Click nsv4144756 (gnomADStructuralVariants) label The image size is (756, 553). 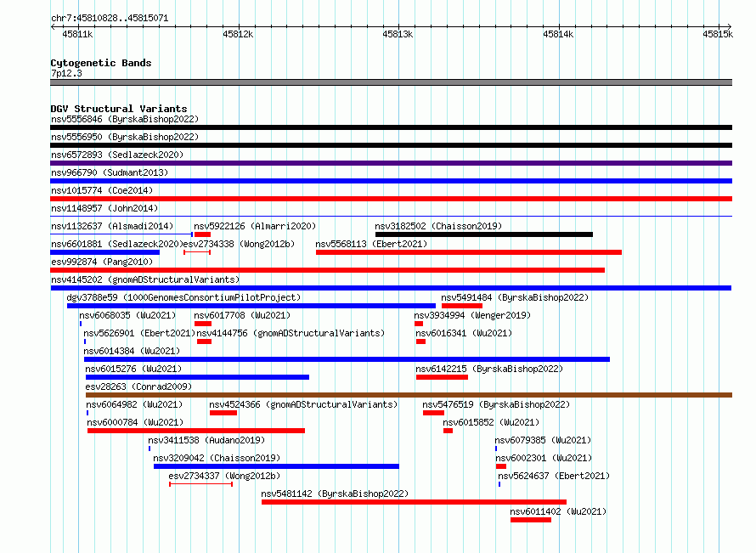coord(291,333)
